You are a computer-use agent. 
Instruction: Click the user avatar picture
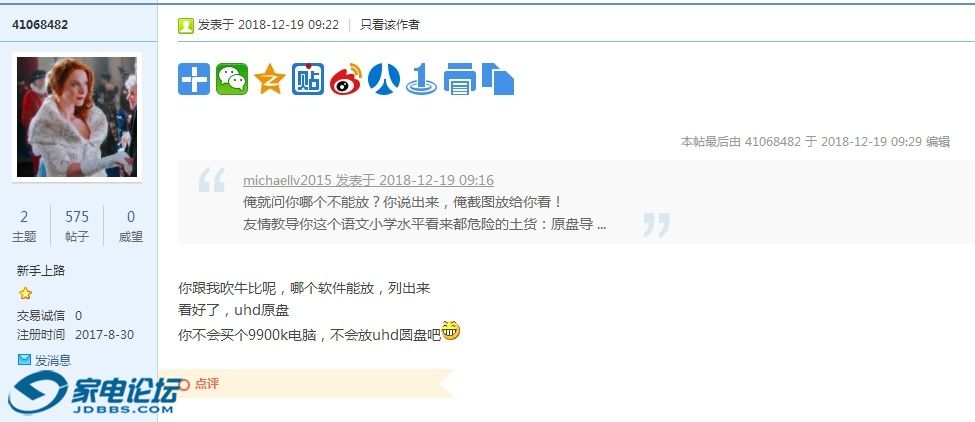[76, 117]
